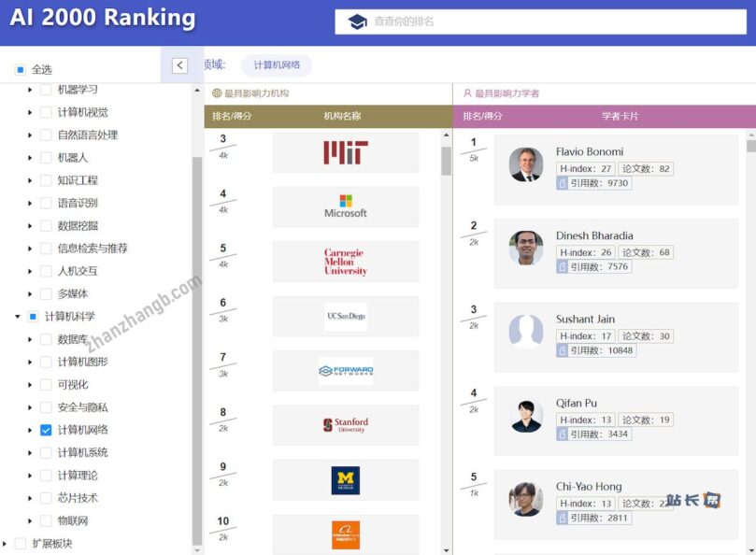Check the 机器人 checkbox
Image resolution: width=756 pixels, height=555 pixels.
click(46, 158)
